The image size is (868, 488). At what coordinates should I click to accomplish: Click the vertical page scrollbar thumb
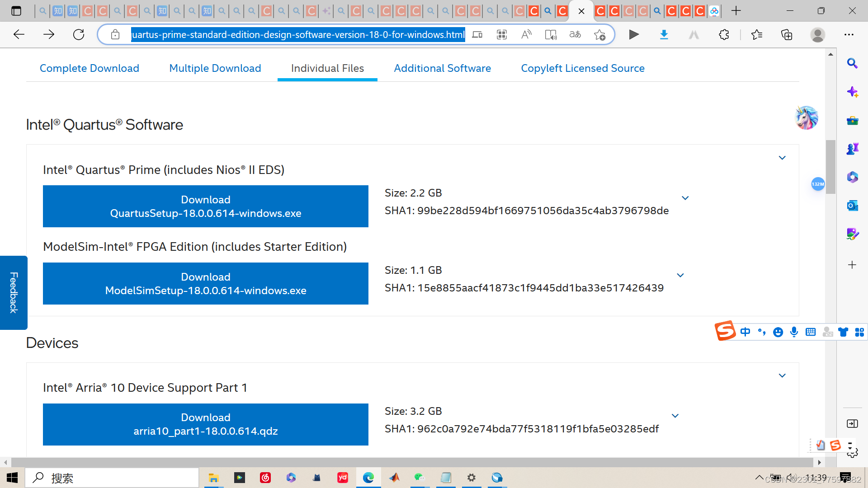pyautogui.click(x=830, y=167)
